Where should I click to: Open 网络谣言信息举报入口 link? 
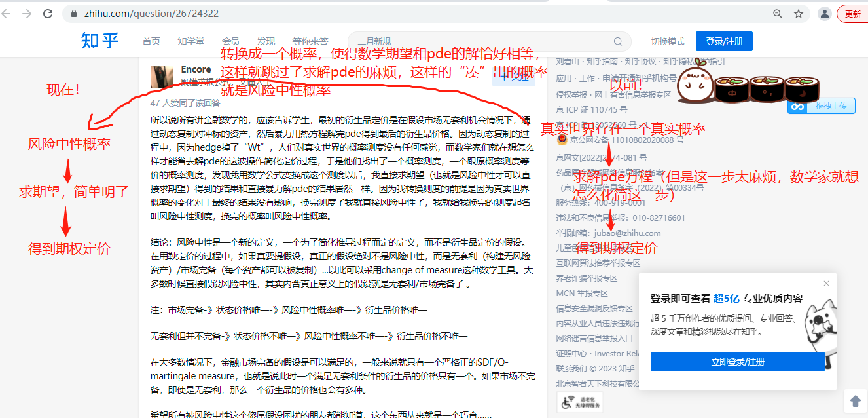click(594, 338)
